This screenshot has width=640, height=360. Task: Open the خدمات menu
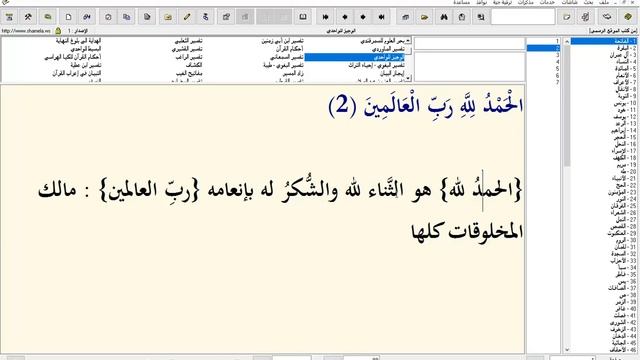pos(547,2)
